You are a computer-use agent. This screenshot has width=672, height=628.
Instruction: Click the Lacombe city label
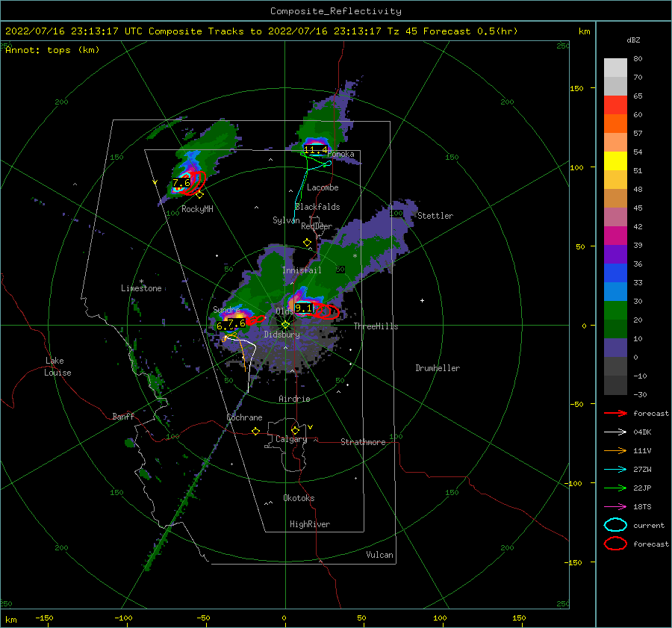pyautogui.click(x=323, y=187)
